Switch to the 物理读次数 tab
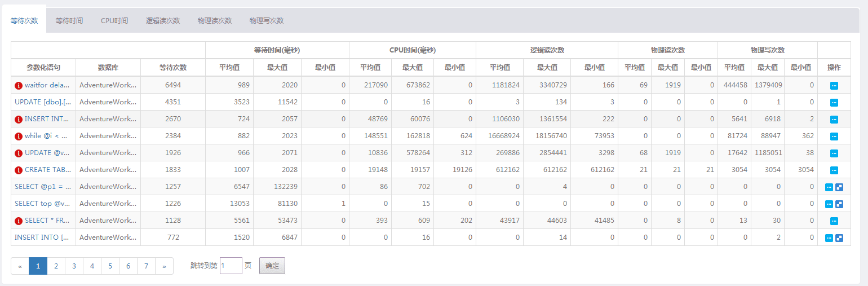Screen dimensions: 868x286 click(215, 20)
